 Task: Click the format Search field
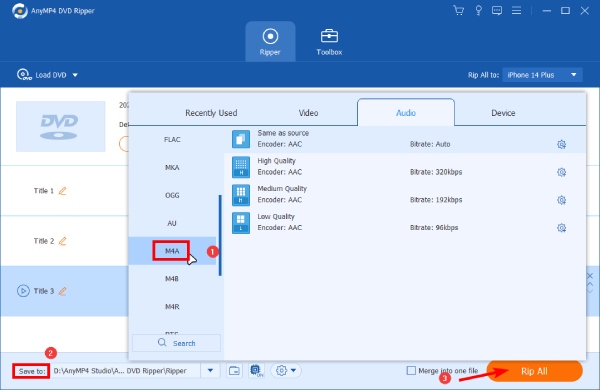point(176,343)
